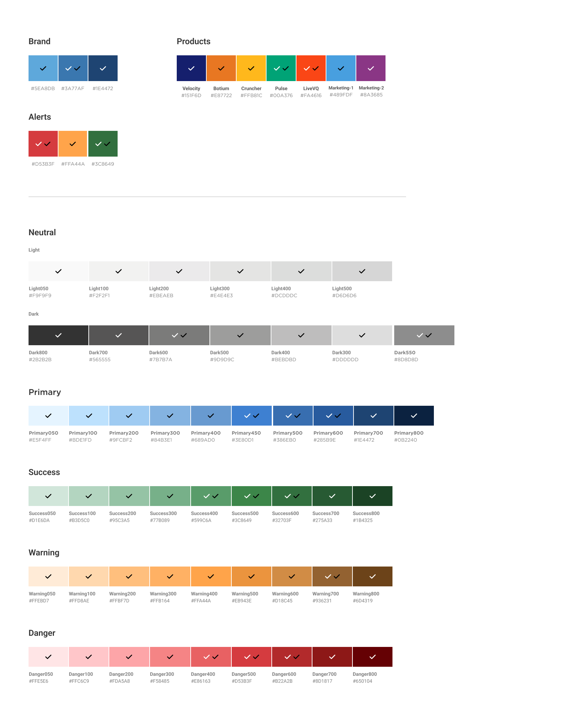Select the Success300 swatch
Image resolution: width=580 pixels, height=728 pixels.
point(170,496)
